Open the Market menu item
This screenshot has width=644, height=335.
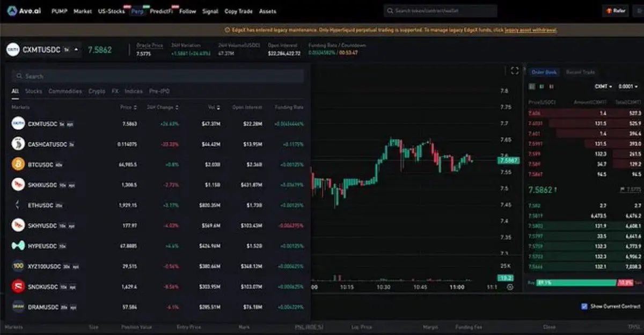[83, 11]
